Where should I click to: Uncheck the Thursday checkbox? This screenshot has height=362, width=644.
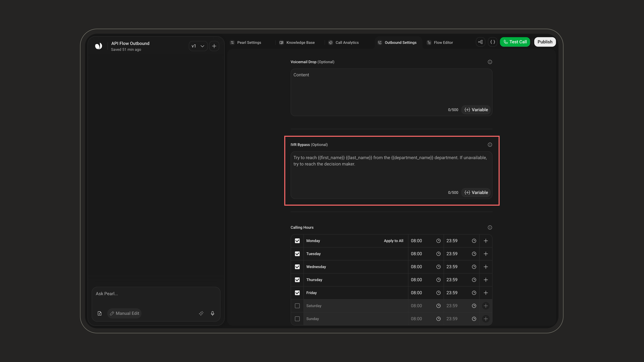(297, 280)
